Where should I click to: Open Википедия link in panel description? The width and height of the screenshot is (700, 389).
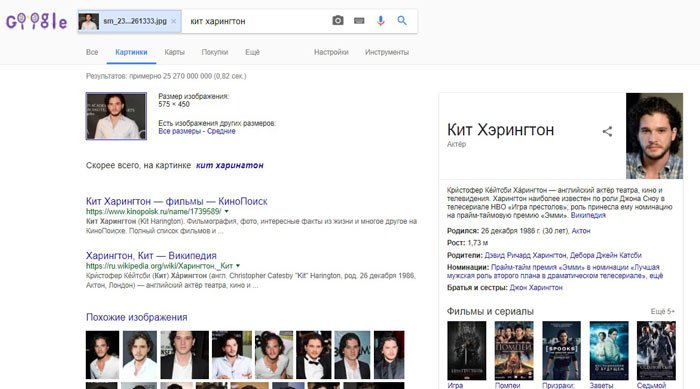tap(588, 215)
